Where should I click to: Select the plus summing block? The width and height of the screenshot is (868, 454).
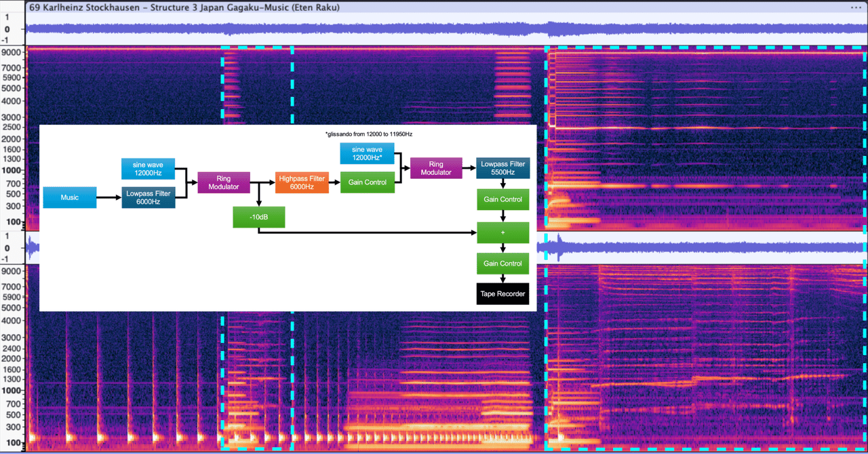(x=502, y=232)
